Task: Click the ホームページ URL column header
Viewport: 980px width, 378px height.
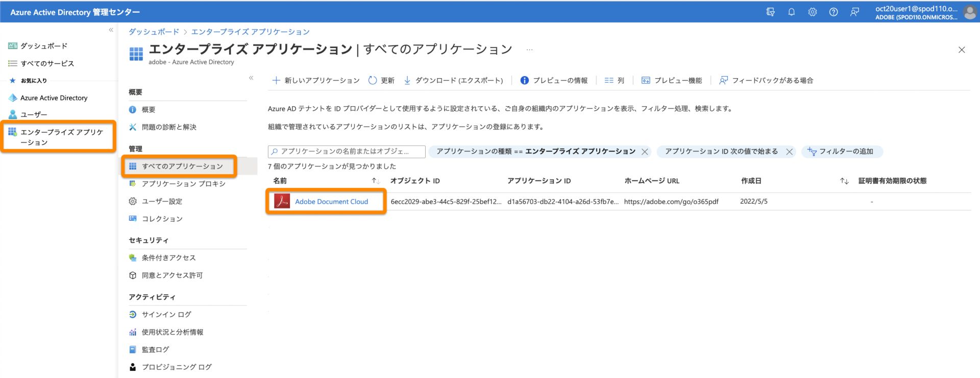Action: coord(652,181)
